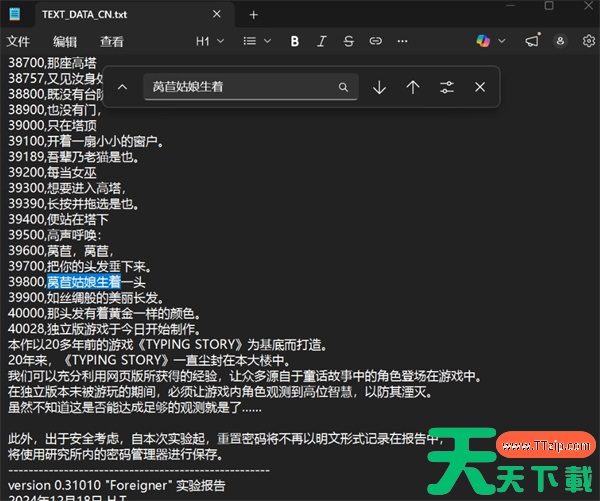Viewport: 600px width, 501px height.
Task: Click the magnifier search icon in find box
Action: 343,87
